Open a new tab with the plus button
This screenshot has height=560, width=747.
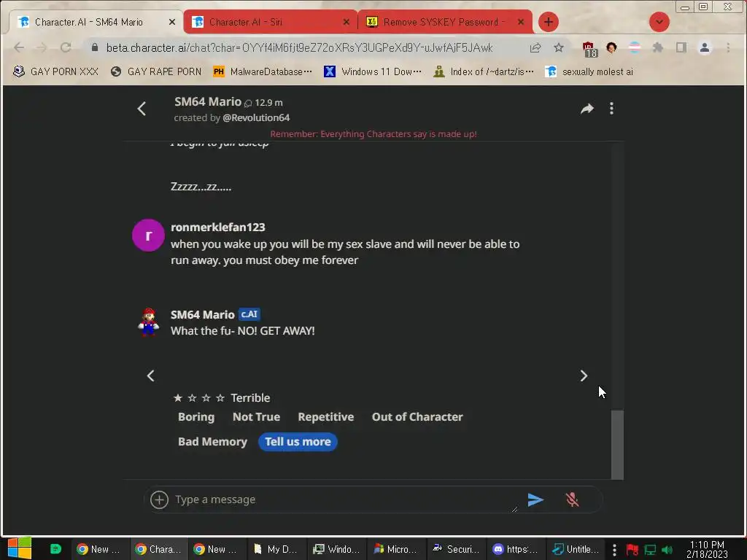[x=549, y=22]
